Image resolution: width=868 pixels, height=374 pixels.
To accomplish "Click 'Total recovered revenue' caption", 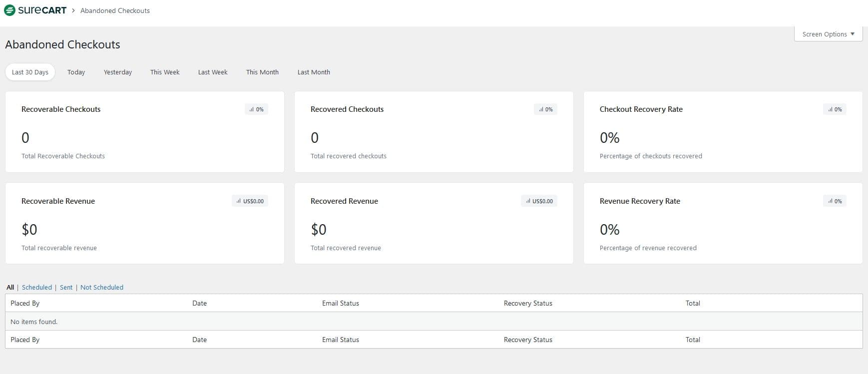I will click(x=346, y=248).
